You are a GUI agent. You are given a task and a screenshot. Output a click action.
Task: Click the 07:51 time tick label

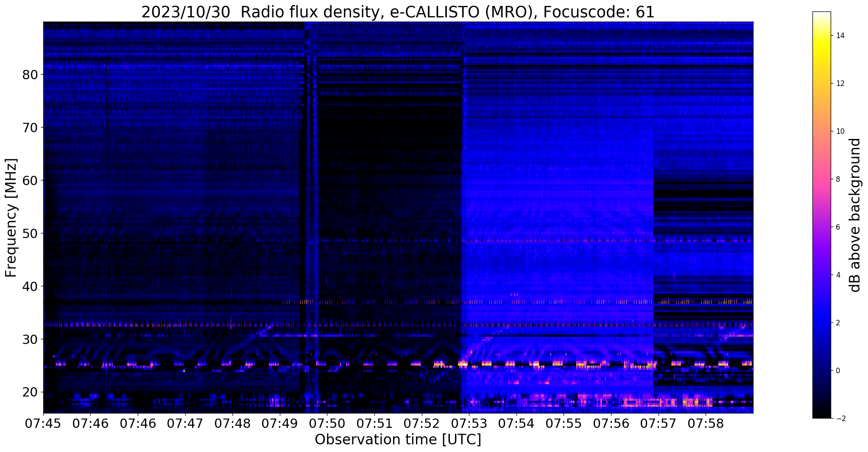[x=374, y=424]
